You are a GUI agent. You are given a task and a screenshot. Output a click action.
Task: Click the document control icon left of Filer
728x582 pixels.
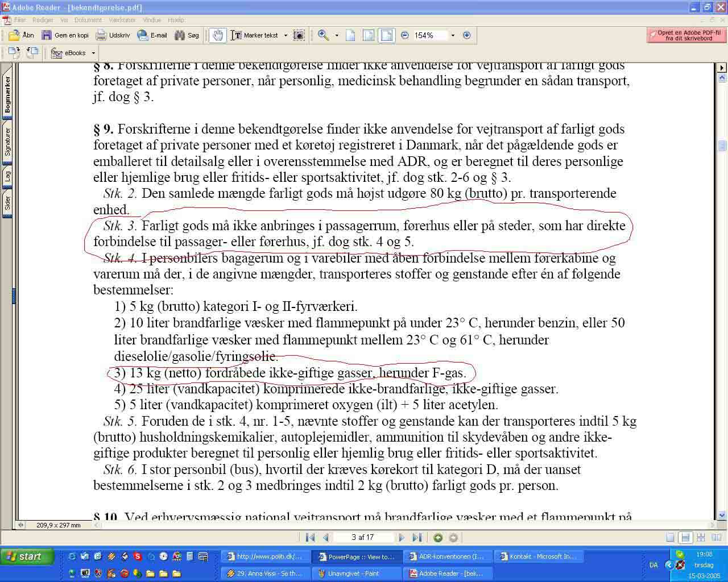click(x=6, y=20)
